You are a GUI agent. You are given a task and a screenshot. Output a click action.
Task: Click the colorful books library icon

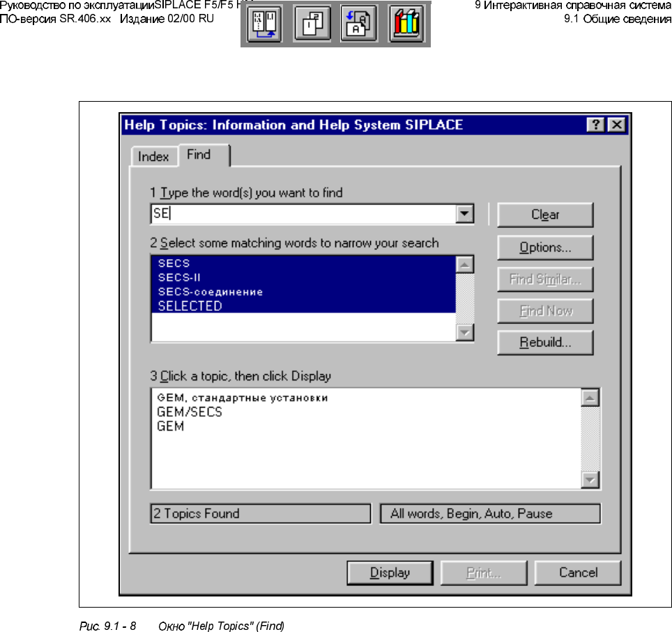coord(406,24)
